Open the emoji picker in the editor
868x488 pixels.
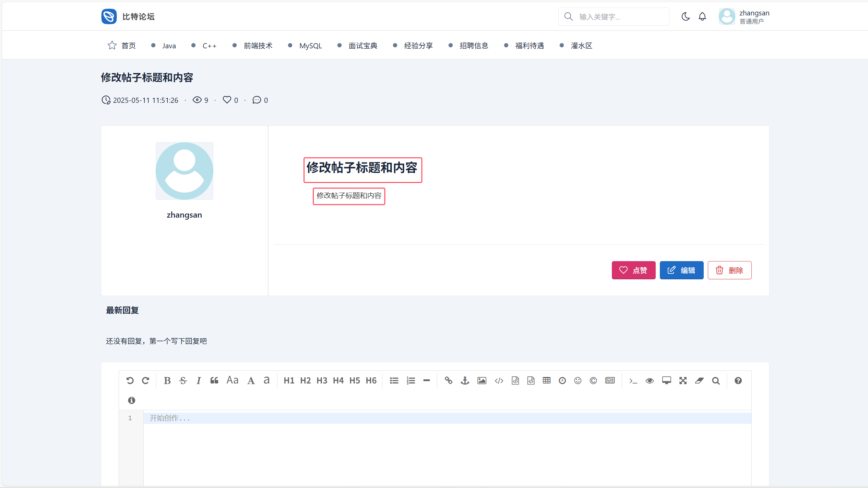(x=578, y=380)
